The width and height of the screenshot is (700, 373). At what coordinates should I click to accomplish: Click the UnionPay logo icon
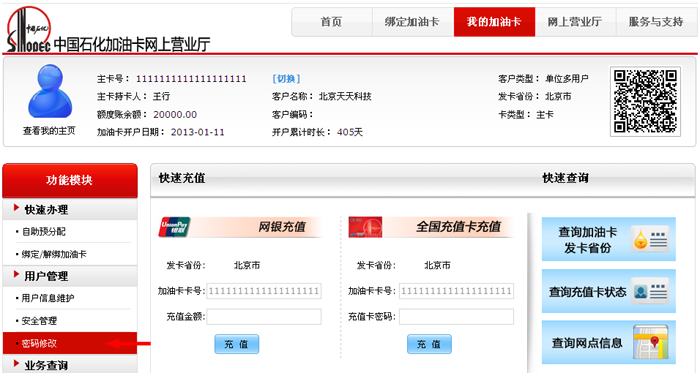[174, 227]
